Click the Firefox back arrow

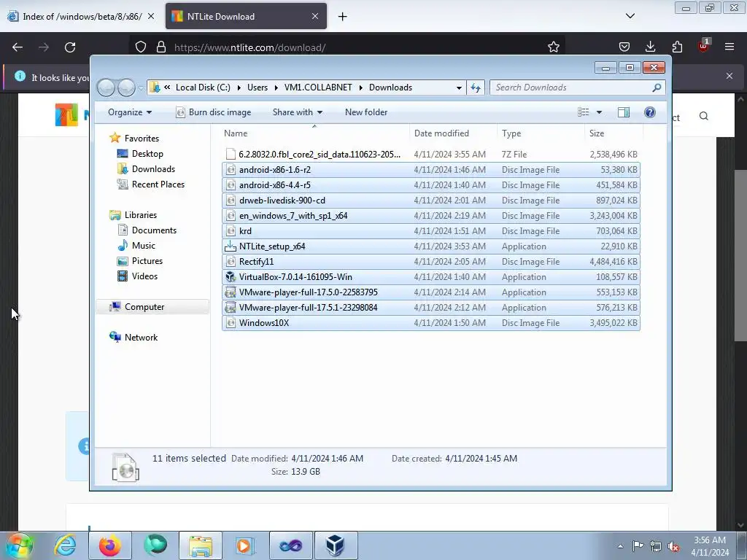coord(18,47)
